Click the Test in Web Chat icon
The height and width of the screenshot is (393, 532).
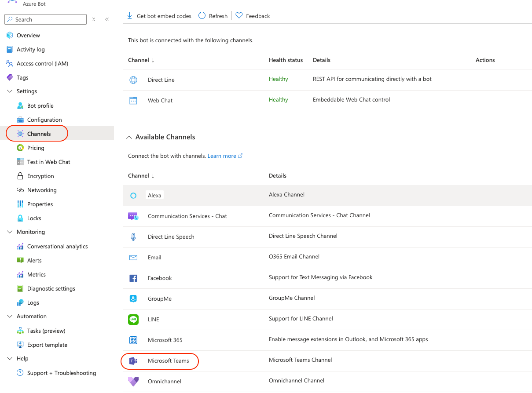(x=20, y=162)
